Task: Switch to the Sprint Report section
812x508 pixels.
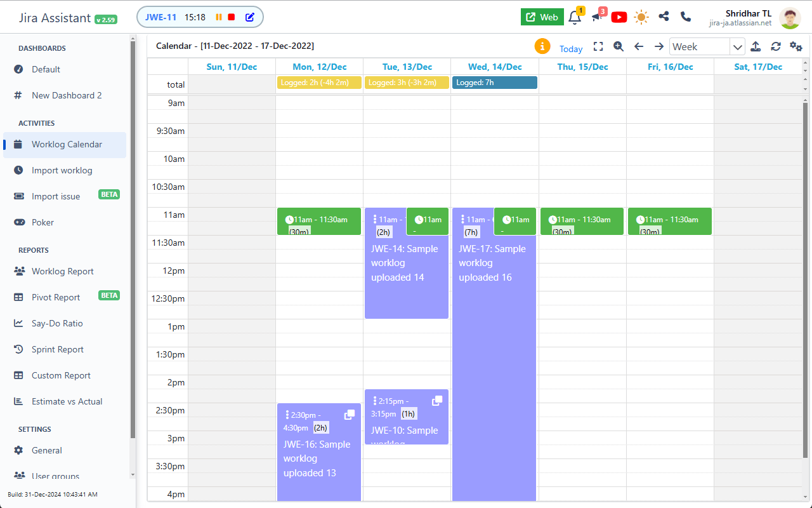Action: coord(58,349)
